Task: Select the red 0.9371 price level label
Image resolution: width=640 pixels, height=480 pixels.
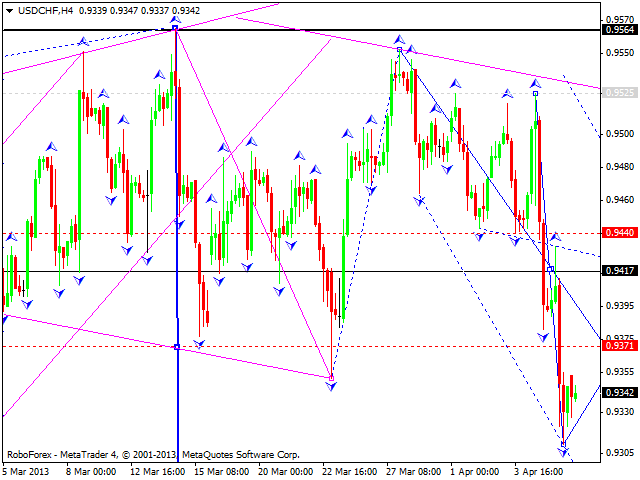Action: pos(617,346)
